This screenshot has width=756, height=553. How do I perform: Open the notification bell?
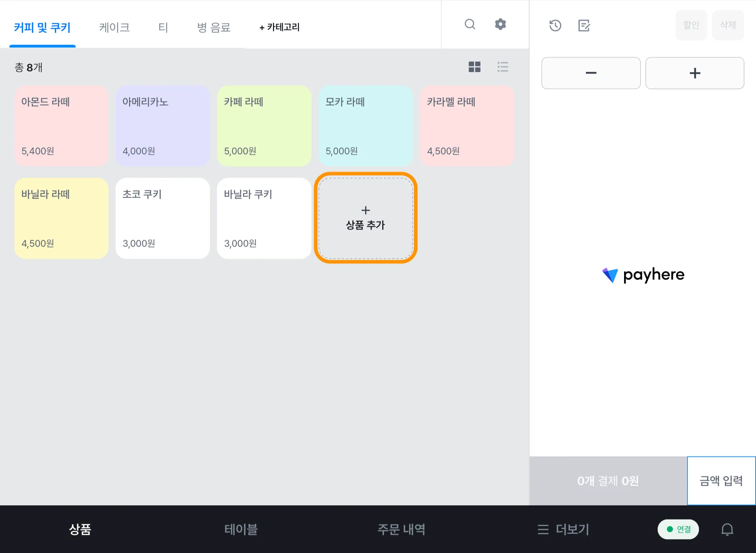point(727,529)
